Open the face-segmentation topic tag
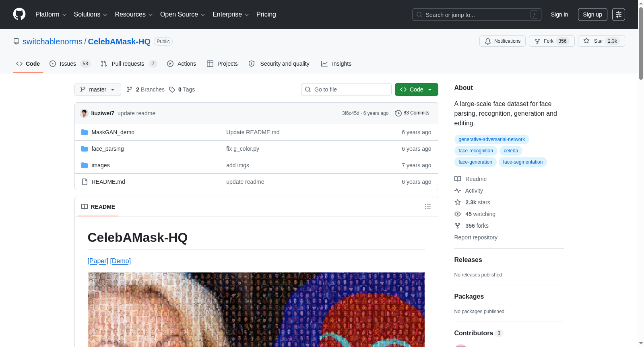 [x=523, y=162]
